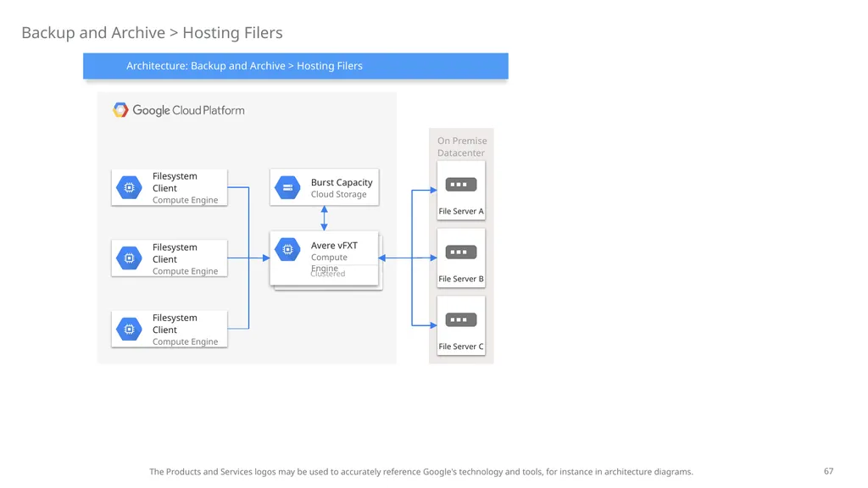The width and height of the screenshot is (868, 488).
Task: Click the Compute Engine icon in the top Filesystem Client card
Action: [129, 187]
